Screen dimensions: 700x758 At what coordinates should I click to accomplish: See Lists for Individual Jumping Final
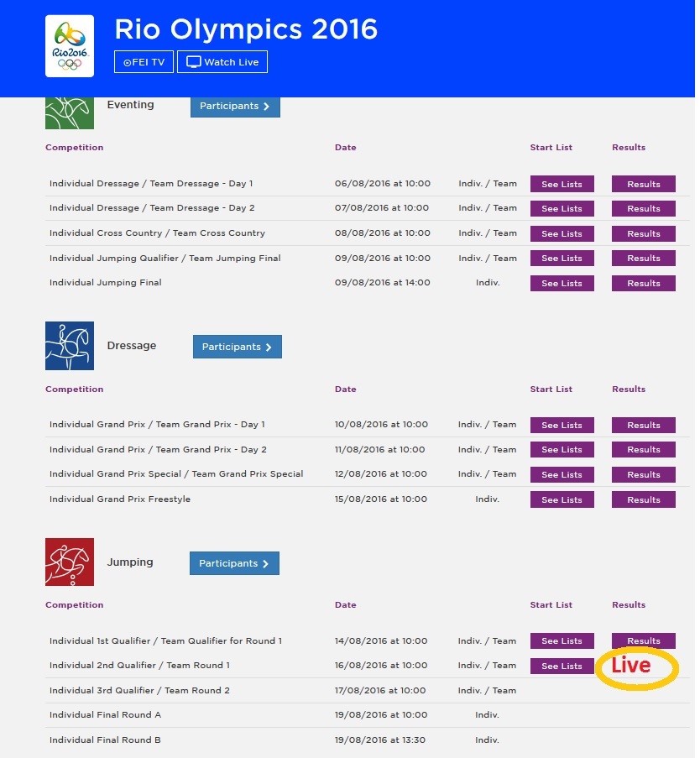[562, 283]
